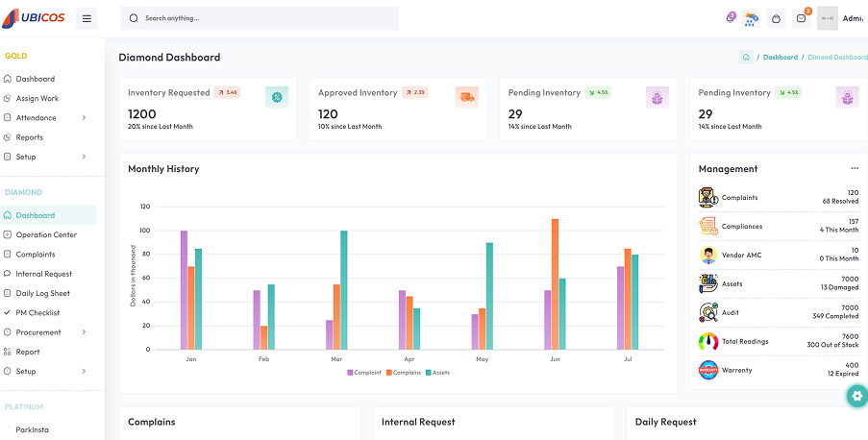
Task: Click the Dashboard breadcrumb link
Action: [780, 57]
